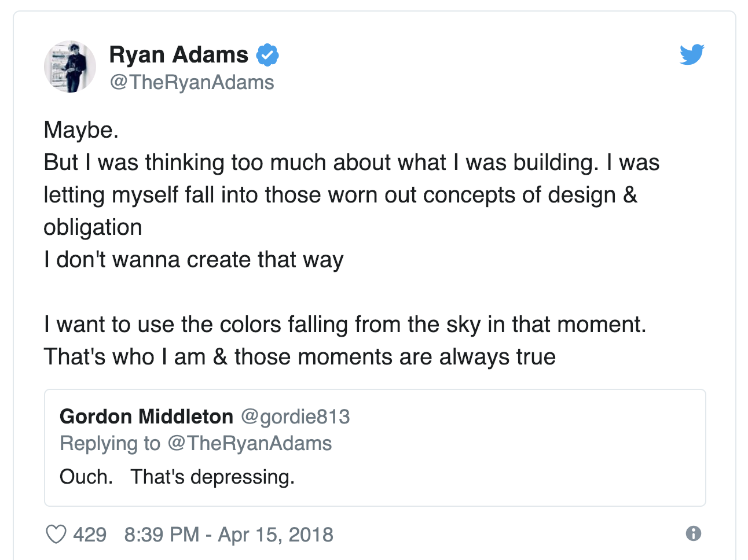Click the "Maybe." line of the tweet
The width and height of the screenshot is (748, 560).
(x=81, y=130)
